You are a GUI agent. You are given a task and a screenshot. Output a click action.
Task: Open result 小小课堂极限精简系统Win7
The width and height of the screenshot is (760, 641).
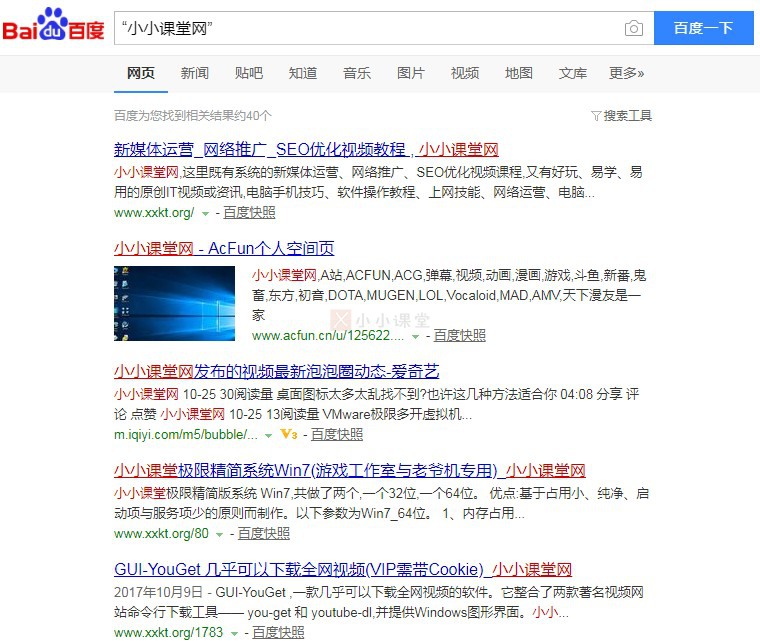pyautogui.click(x=349, y=470)
